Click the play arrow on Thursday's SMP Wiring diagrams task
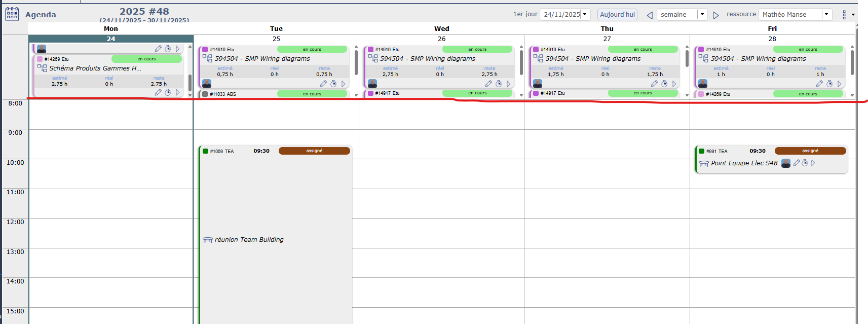 tap(674, 84)
